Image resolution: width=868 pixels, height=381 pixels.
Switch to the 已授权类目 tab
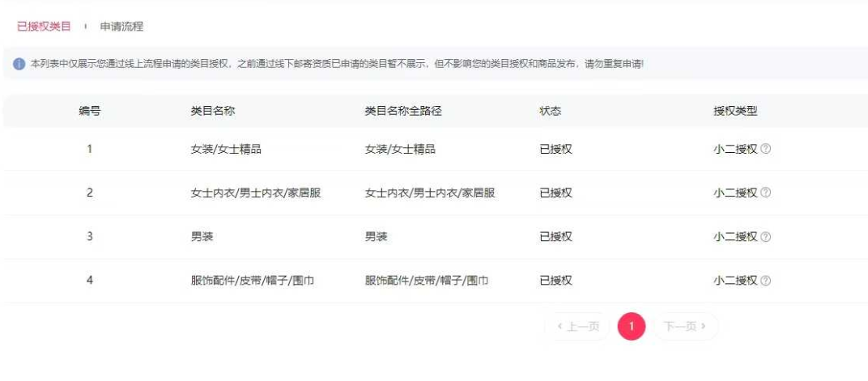tap(44, 27)
